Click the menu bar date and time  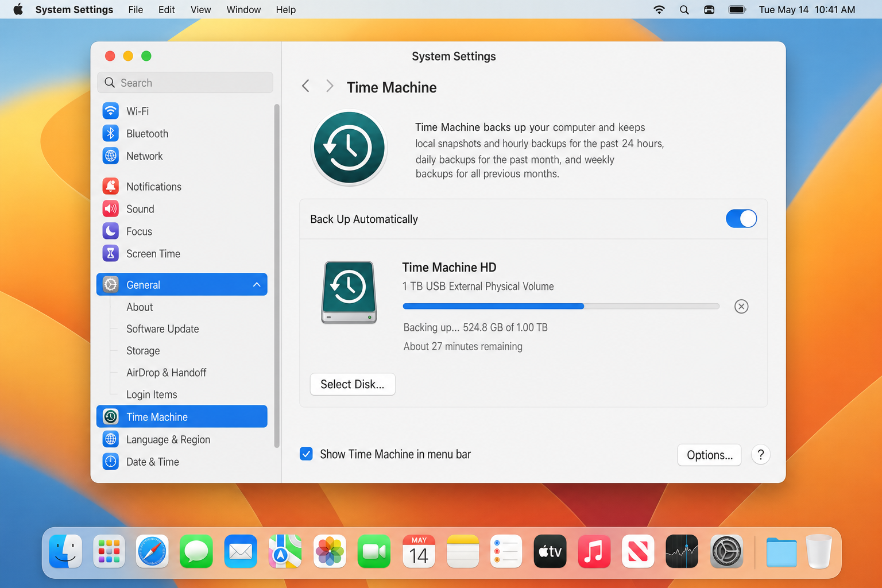coord(807,10)
